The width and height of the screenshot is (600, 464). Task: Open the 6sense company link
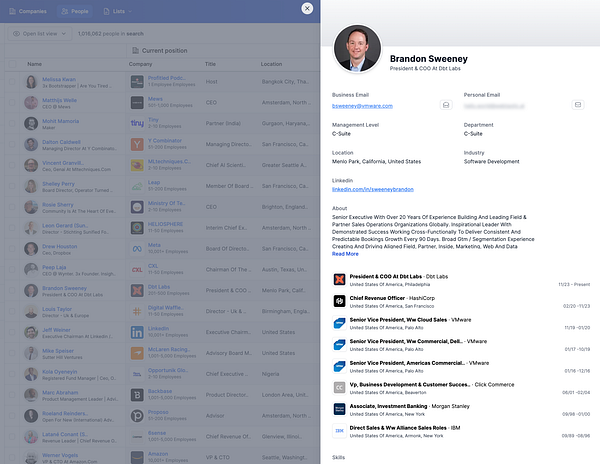pyautogui.click(x=157, y=433)
